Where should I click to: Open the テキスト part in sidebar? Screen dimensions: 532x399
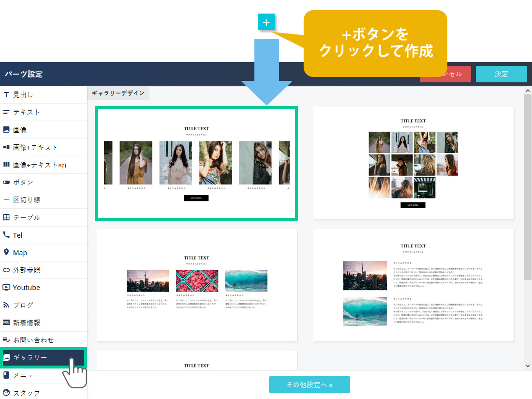[x=26, y=112]
